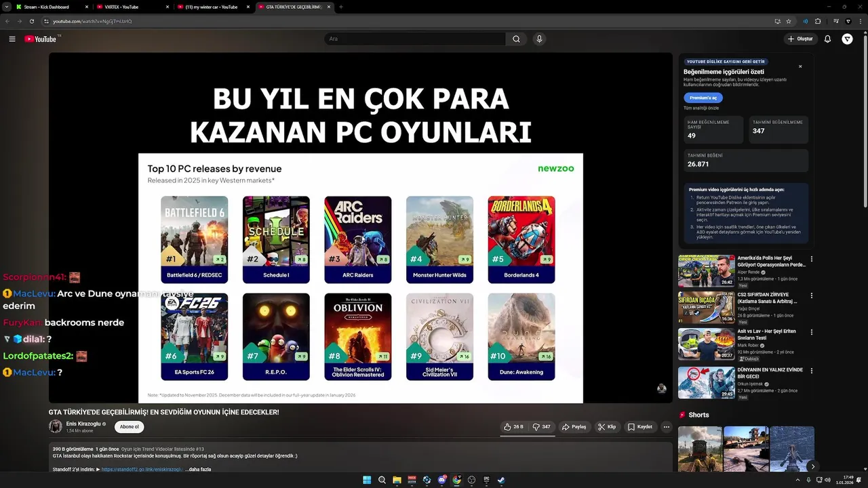Image resolution: width=868 pixels, height=488 pixels.
Task: Click the Tahmini Beğeni 26.871 card
Action: (x=746, y=161)
